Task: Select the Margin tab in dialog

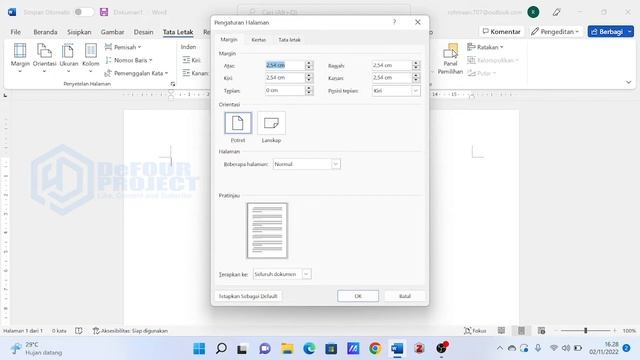Action: [229, 40]
